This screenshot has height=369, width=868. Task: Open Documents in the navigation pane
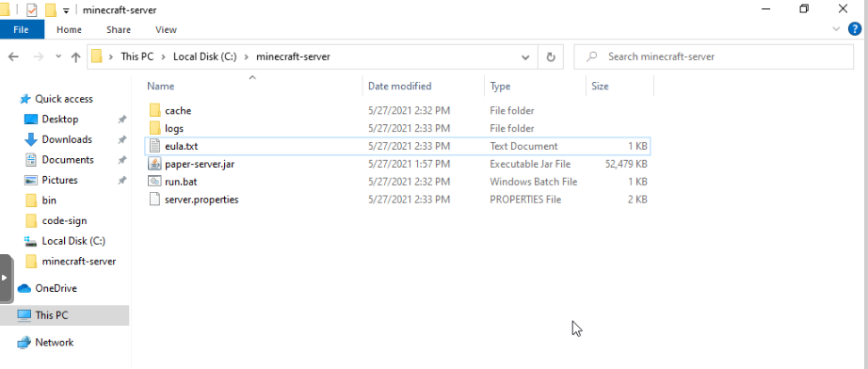coord(68,160)
